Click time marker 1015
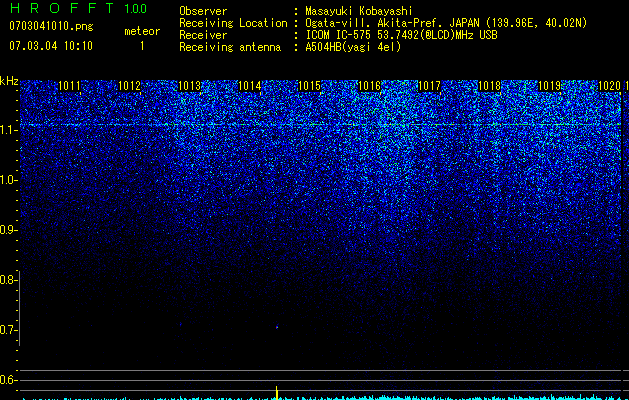Screen dimensions: 629x400 (x=309, y=86)
